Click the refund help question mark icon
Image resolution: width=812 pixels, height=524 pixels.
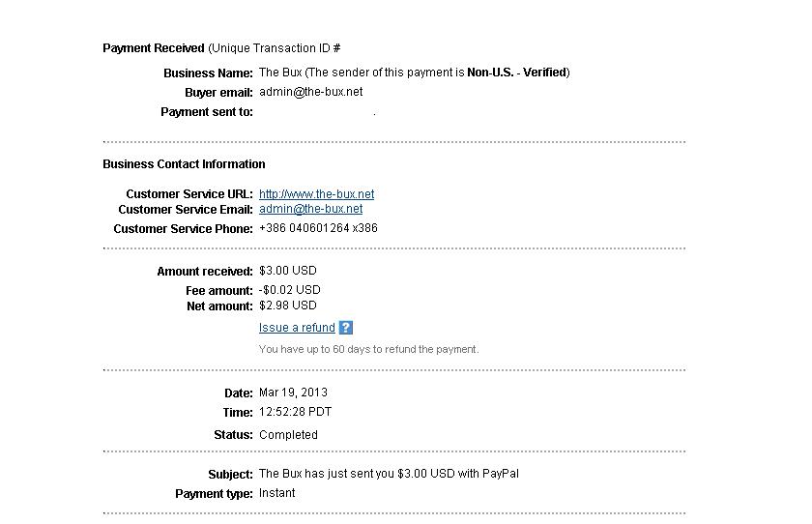pos(345,328)
